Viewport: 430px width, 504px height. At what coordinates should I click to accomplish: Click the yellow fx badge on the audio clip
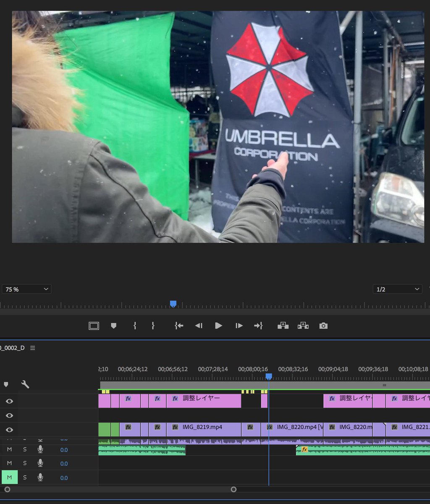pos(304,449)
